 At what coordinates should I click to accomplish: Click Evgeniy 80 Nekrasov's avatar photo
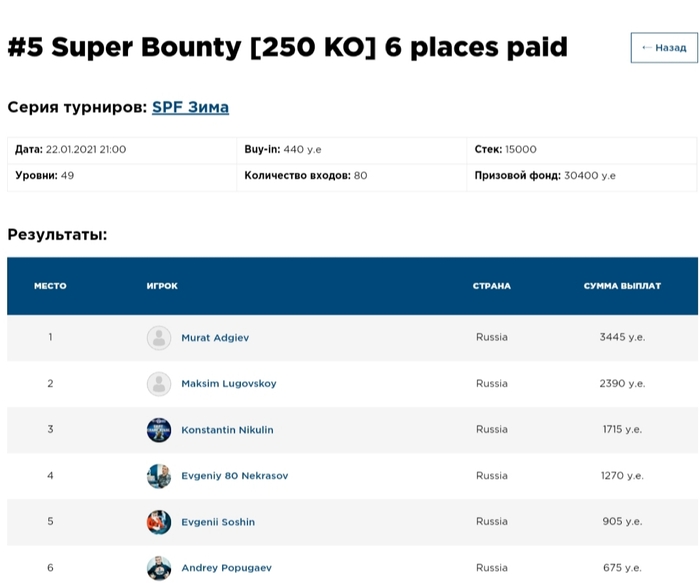(159, 476)
